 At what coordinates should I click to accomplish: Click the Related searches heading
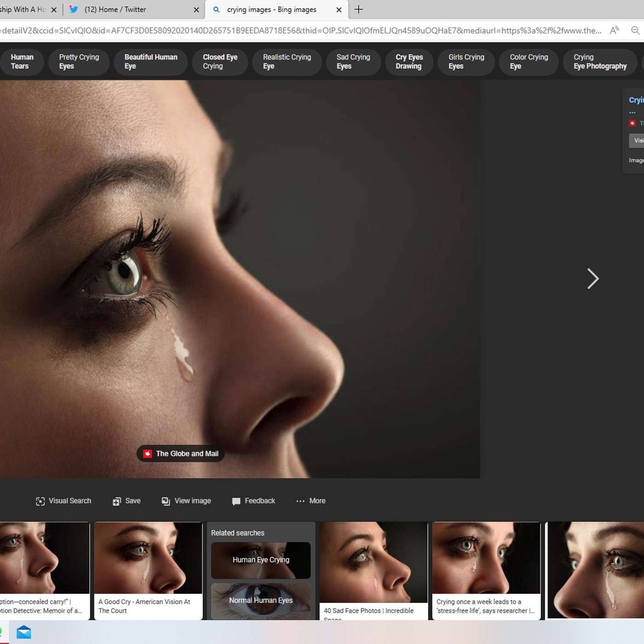(237, 533)
